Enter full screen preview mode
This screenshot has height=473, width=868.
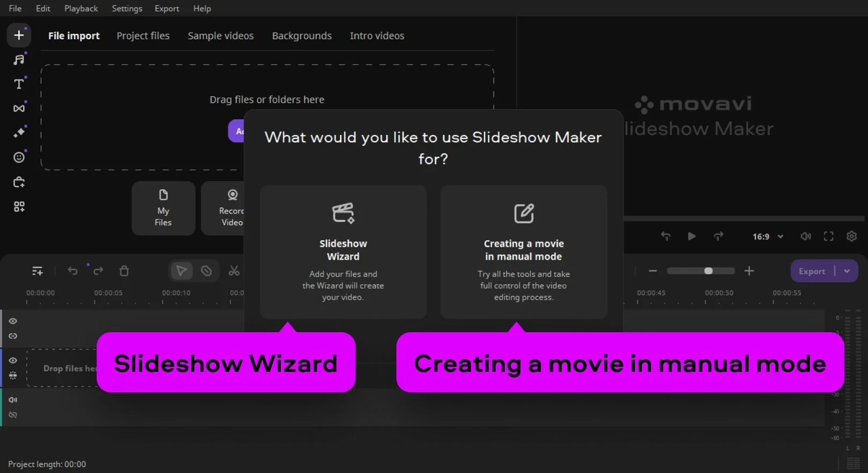point(829,236)
